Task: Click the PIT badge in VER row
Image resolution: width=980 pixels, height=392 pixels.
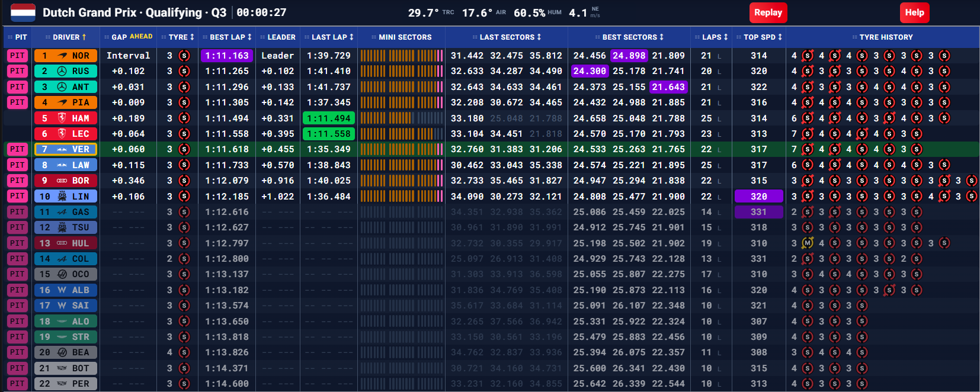Action: pyautogui.click(x=17, y=149)
